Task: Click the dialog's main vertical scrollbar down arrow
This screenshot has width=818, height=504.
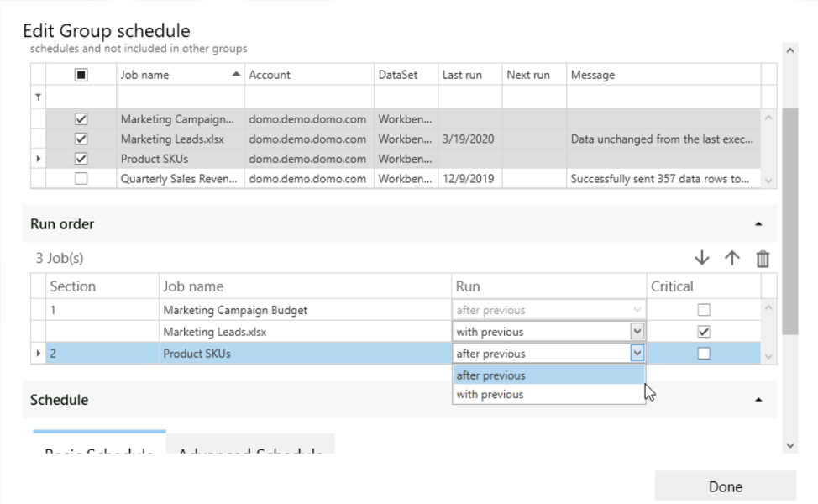Action: click(789, 445)
